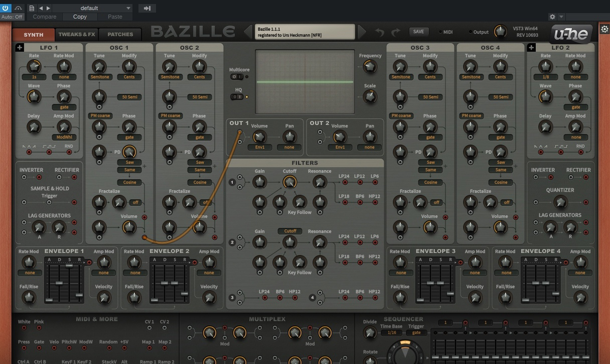Switch to the TWEAKS & FX tab
This screenshot has width=610, height=364.
pyautogui.click(x=77, y=35)
